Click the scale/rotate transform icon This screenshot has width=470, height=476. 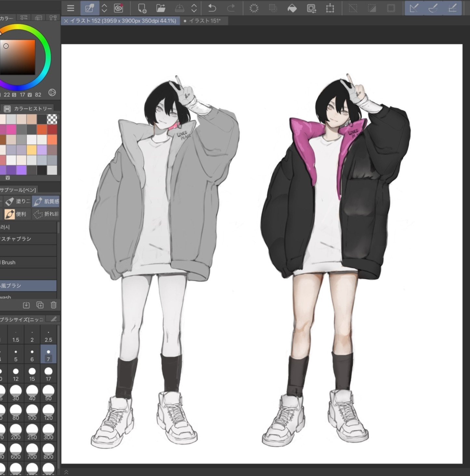tap(311, 8)
